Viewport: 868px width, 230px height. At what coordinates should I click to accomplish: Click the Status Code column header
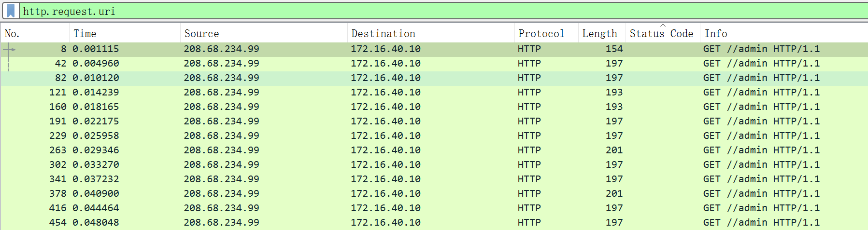(x=661, y=34)
